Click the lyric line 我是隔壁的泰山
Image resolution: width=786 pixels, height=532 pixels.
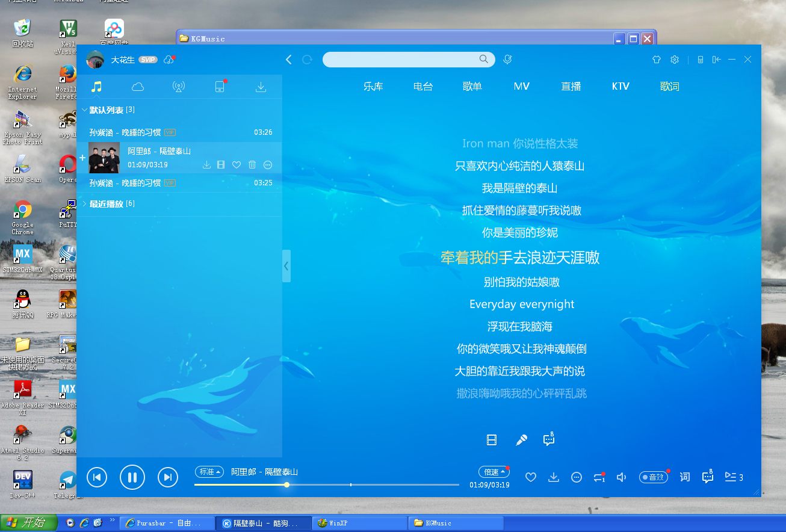coord(520,188)
